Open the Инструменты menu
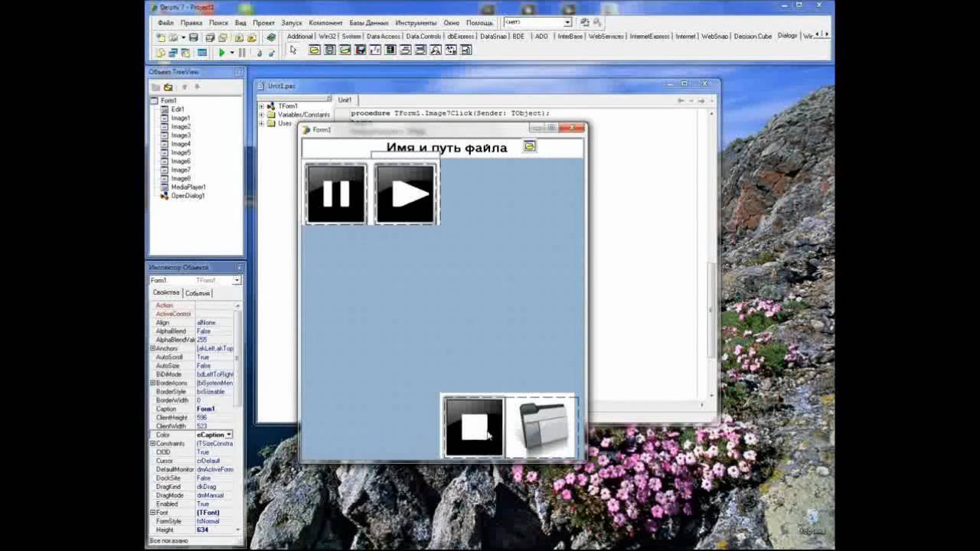The image size is (980, 551). click(x=416, y=23)
